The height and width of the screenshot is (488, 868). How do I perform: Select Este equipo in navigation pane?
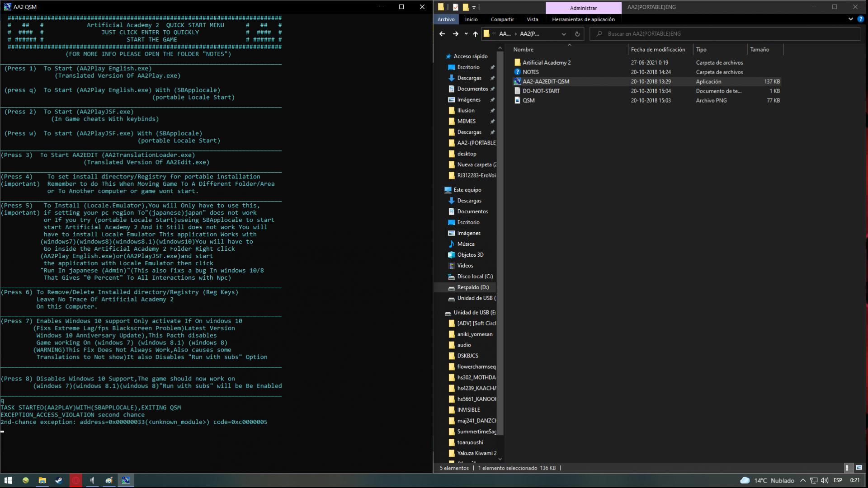467,190
